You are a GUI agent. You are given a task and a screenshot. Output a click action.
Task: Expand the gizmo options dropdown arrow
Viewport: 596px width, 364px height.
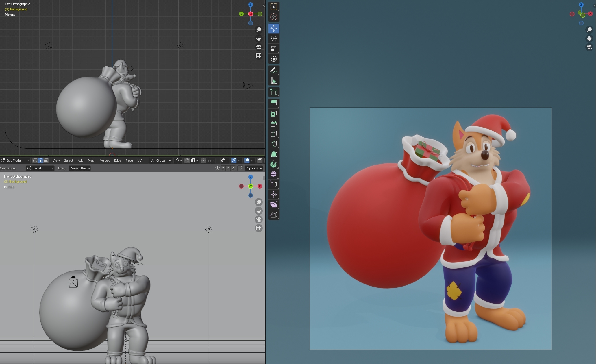(239, 160)
